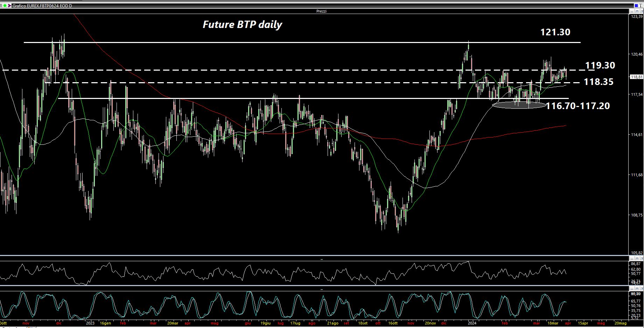Select the 119.30 dashed line label
The image size is (644, 328).
[x=600, y=65]
